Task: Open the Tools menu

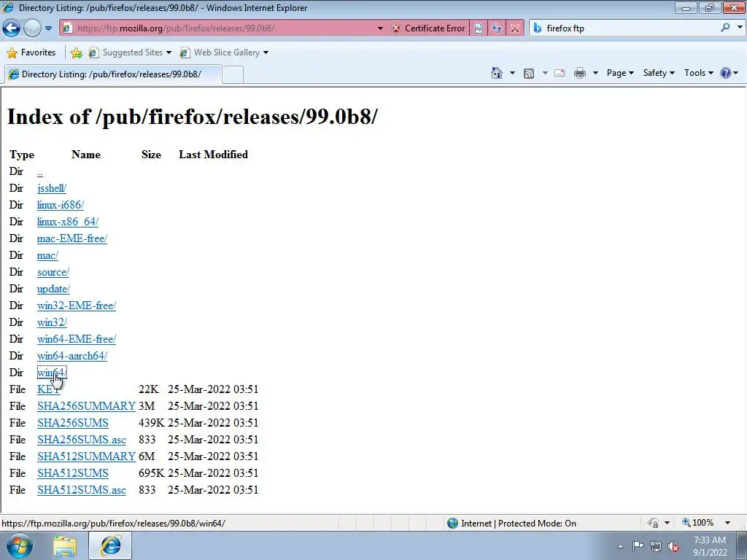Action: (x=698, y=73)
